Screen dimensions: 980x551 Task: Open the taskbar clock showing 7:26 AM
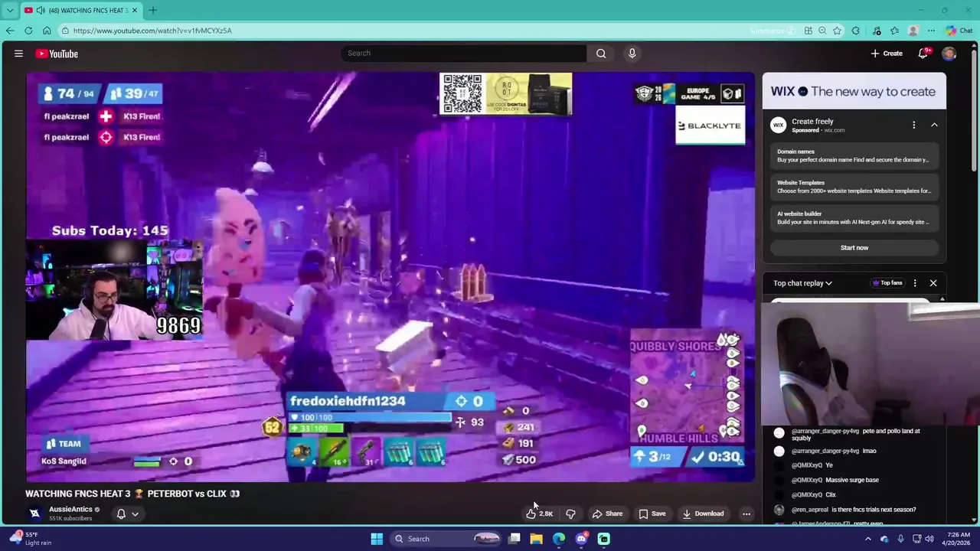[x=958, y=539]
